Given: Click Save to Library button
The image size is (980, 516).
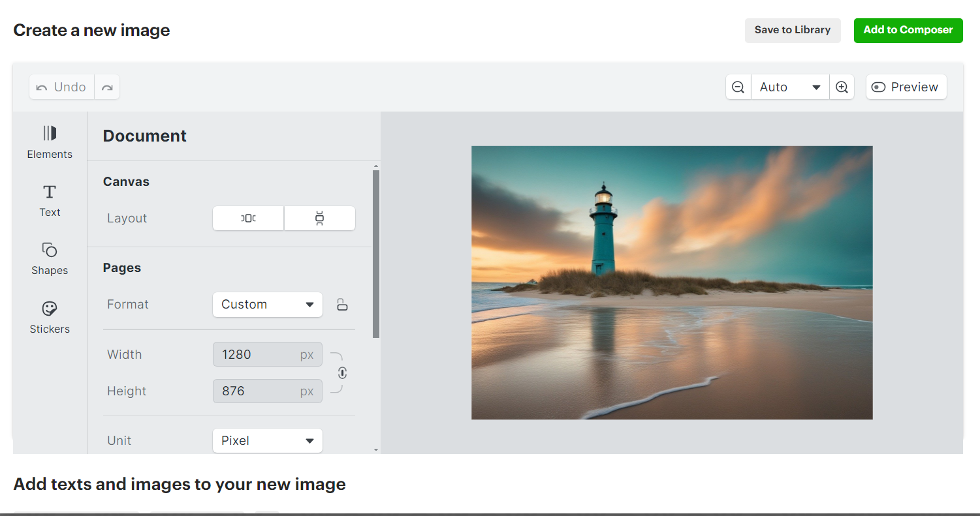Looking at the screenshot, I should point(792,30).
